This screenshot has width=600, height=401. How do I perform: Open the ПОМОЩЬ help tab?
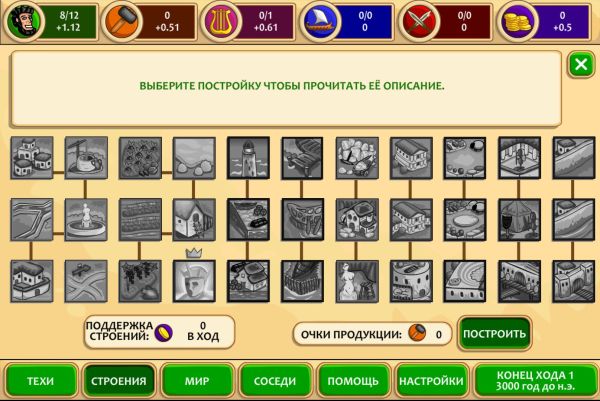(354, 381)
